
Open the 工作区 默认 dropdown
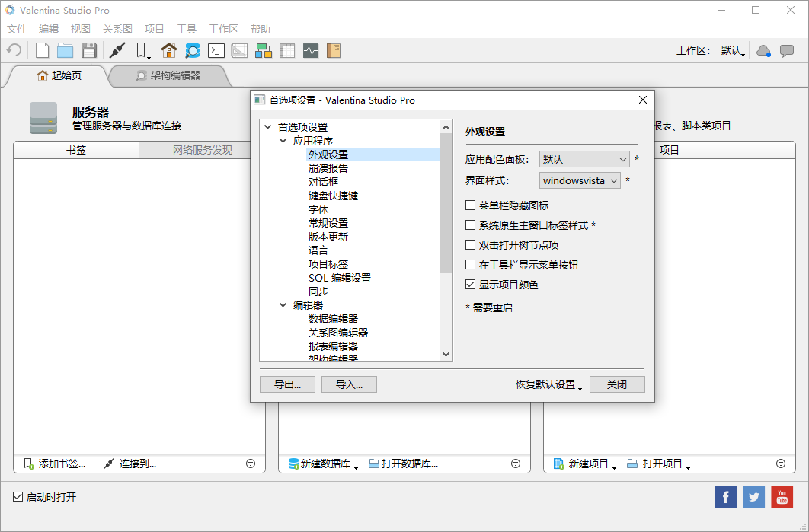coord(733,50)
